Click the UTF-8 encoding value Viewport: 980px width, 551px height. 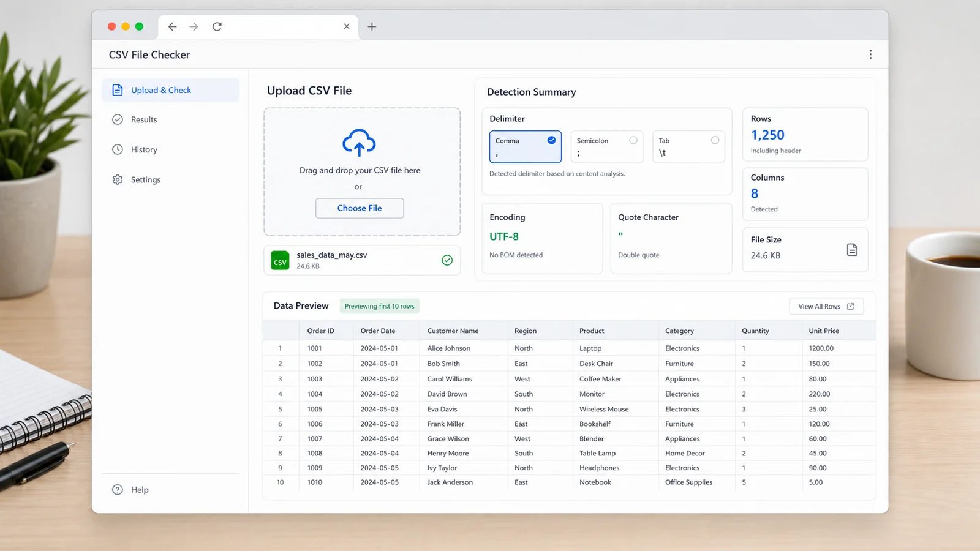pyautogui.click(x=504, y=236)
